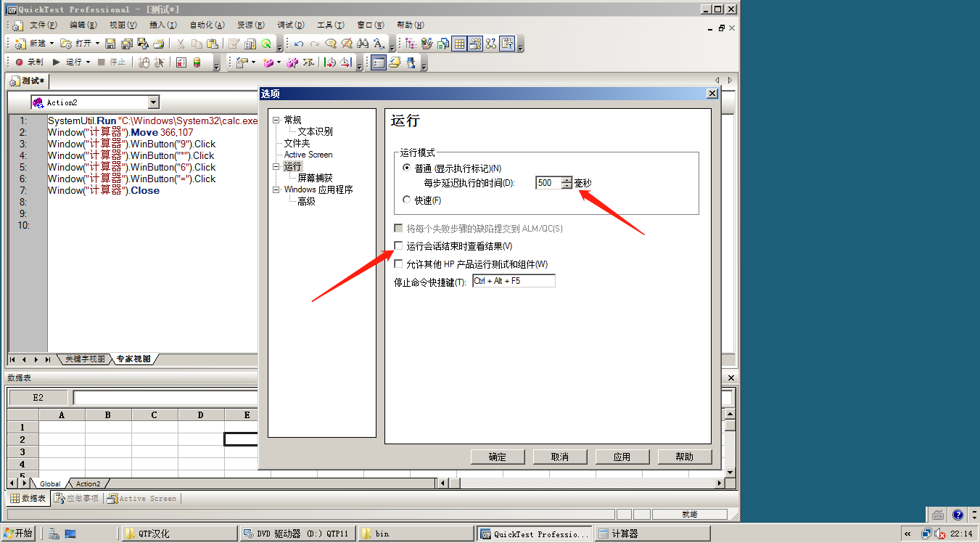Click the 停止命令快捷键 input field
Image resolution: width=980 pixels, height=543 pixels.
click(514, 280)
